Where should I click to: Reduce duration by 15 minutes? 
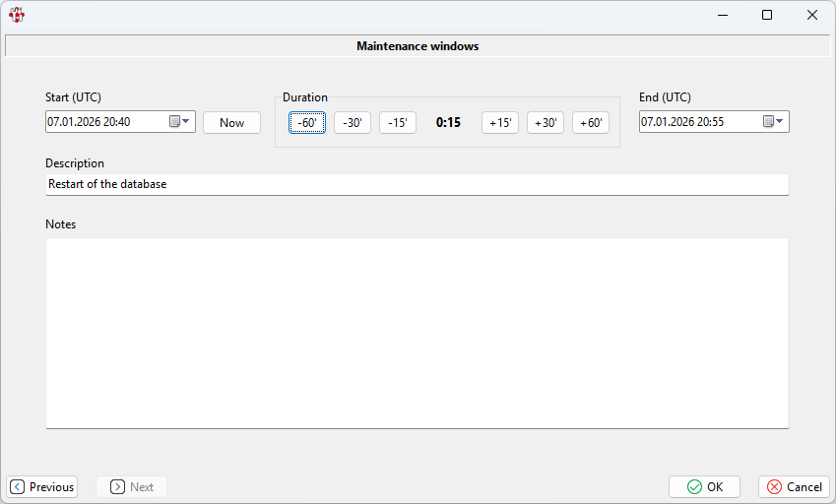coord(398,123)
